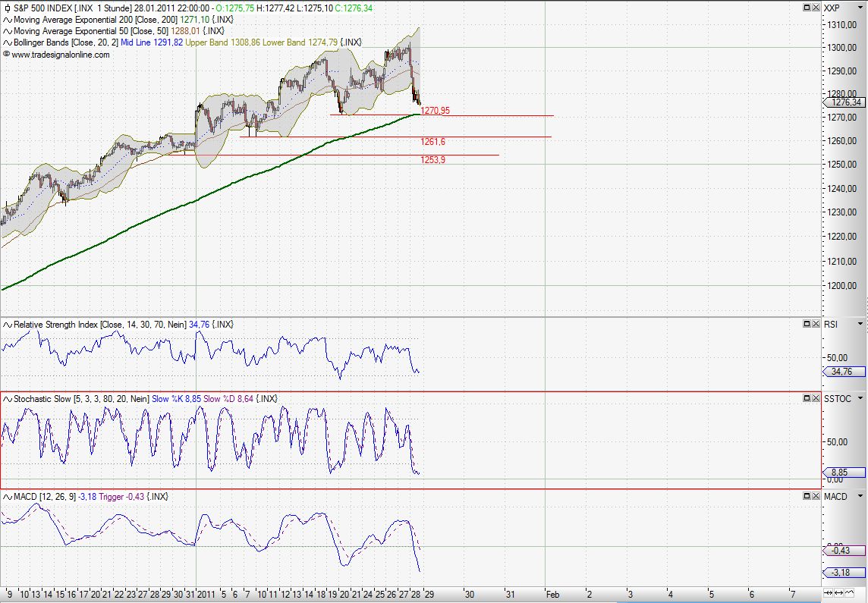
Task: Click the copyright icon beside tradesignalonline.com
Action: pos(5,55)
